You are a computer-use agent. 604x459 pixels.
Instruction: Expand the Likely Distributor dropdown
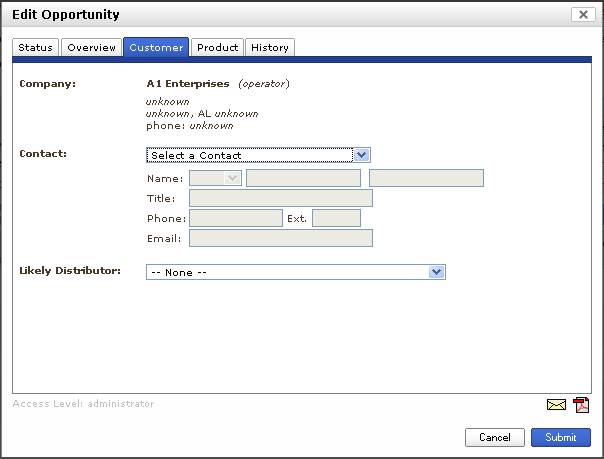point(295,272)
